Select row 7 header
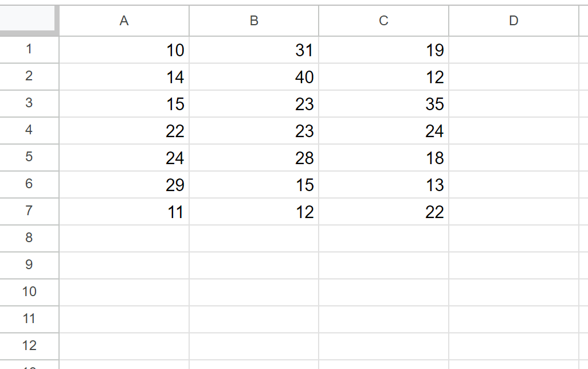The image size is (588, 369). (x=29, y=211)
